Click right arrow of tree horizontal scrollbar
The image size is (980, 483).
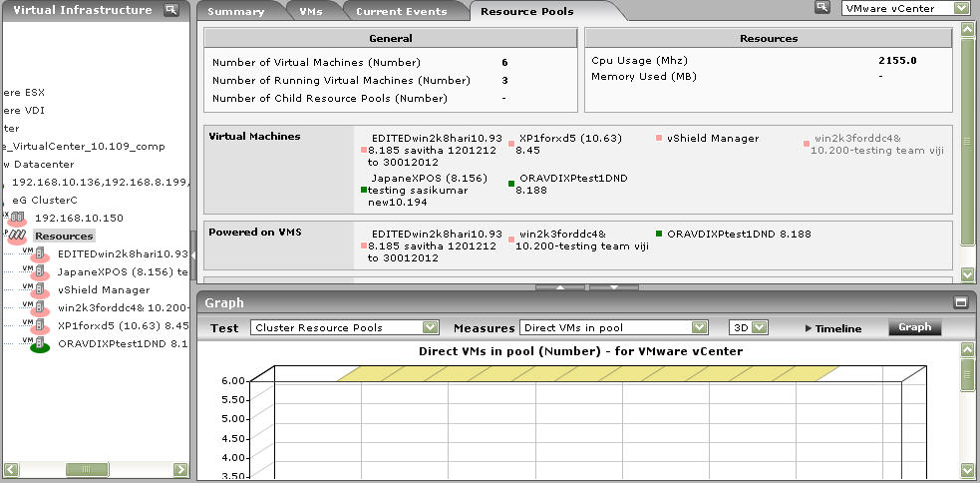click(x=180, y=469)
